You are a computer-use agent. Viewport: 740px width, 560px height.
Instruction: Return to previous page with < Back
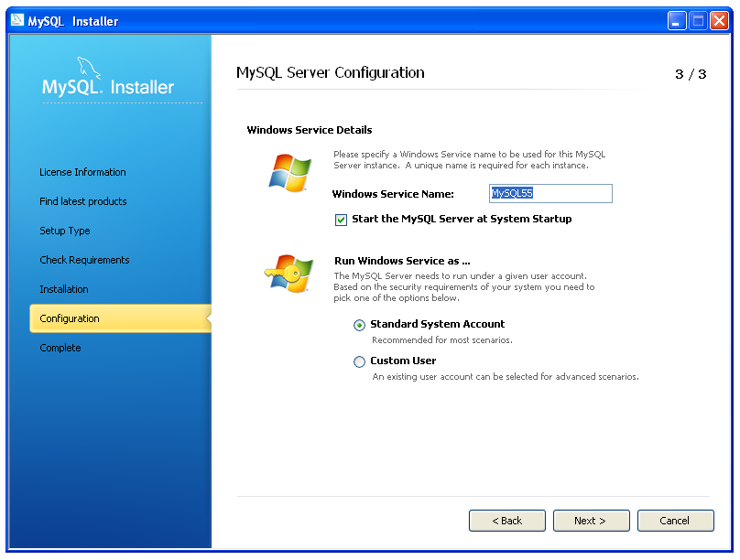(507, 521)
